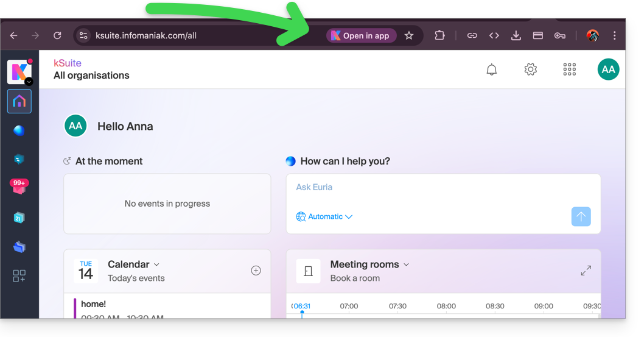Open the Euria blue sphere icon in sidebar

(19, 130)
